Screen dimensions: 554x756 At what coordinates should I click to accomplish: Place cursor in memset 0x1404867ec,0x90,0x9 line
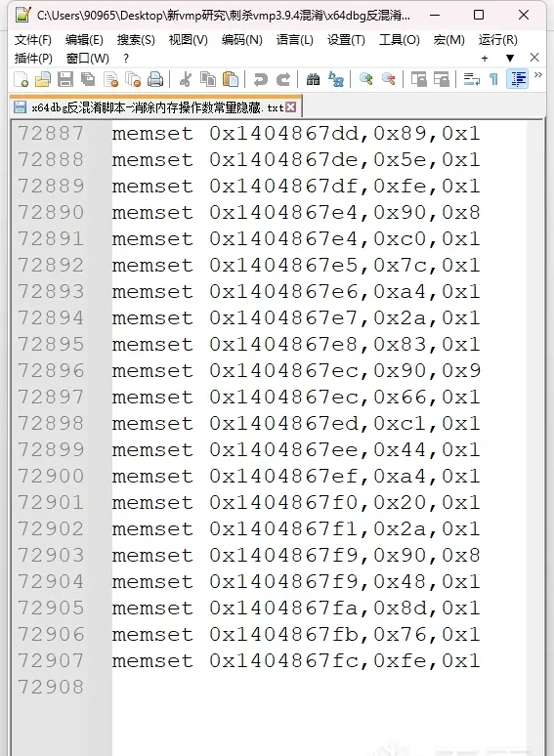coord(296,371)
